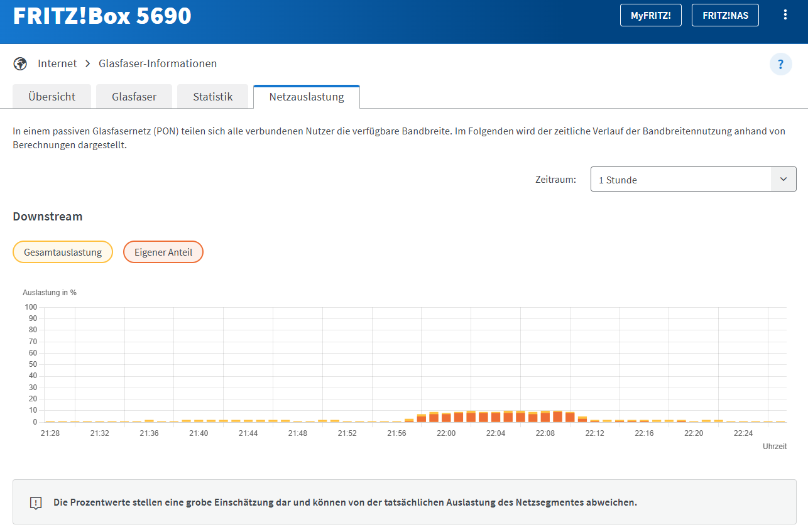This screenshot has height=532, width=808.
Task: Click the 21:28 time axis label
Action: pyautogui.click(x=50, y=433)
